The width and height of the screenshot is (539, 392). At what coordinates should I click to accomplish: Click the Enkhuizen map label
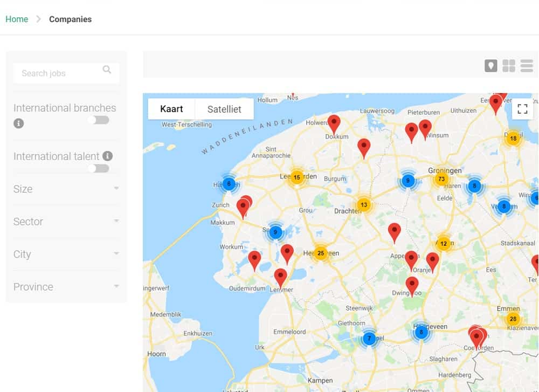coord(198,334)
